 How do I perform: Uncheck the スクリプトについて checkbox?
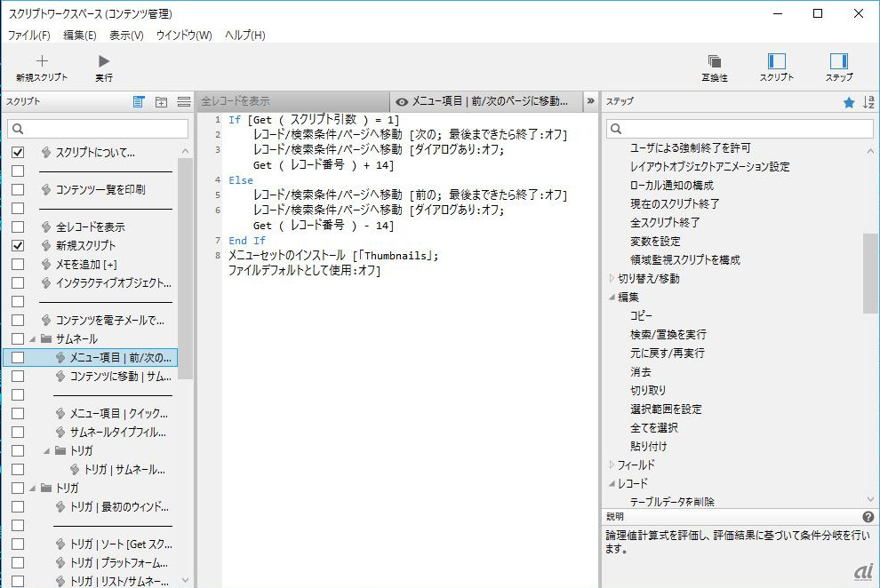tap(18, 153)
